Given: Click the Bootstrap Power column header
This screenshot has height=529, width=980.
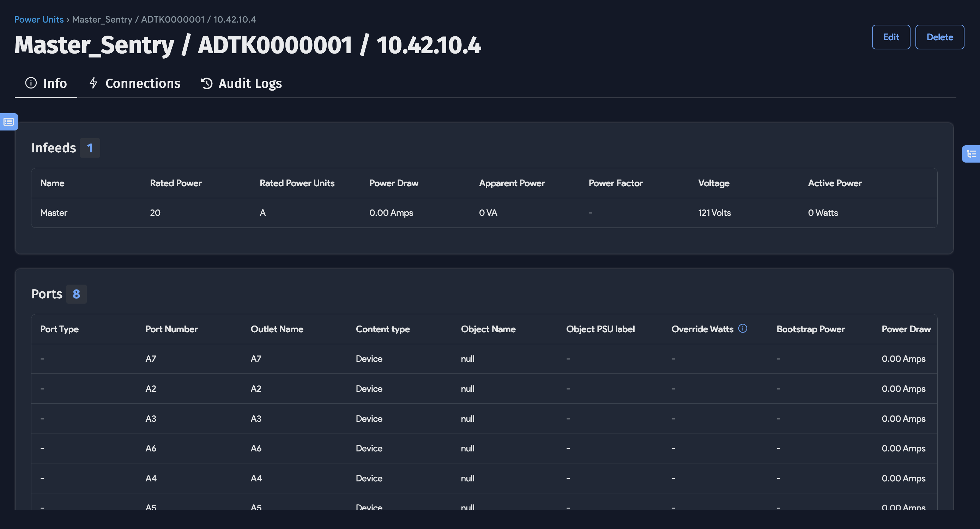Looking at the screenshot, I should 810,329.
